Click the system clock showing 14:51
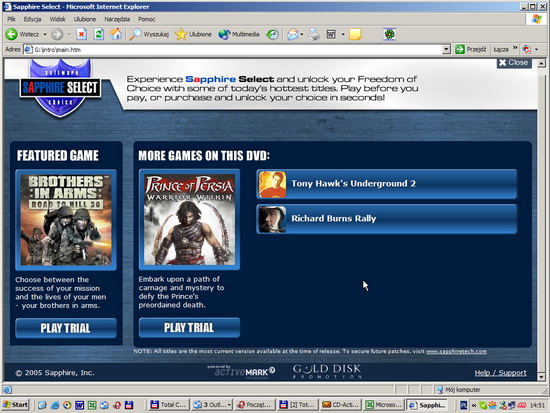Image resolution: width=550 pixels, height=413 pixels. tap(537, 405)
